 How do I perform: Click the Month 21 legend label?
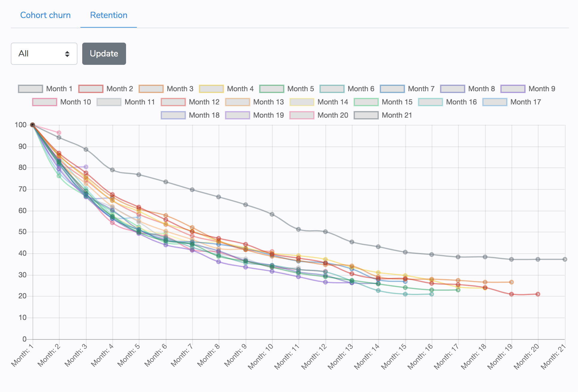point(397,115)
